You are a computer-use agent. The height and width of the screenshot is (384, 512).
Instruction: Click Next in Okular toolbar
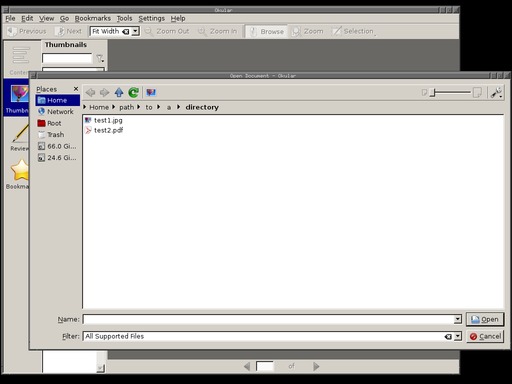[x=69, y=31]
